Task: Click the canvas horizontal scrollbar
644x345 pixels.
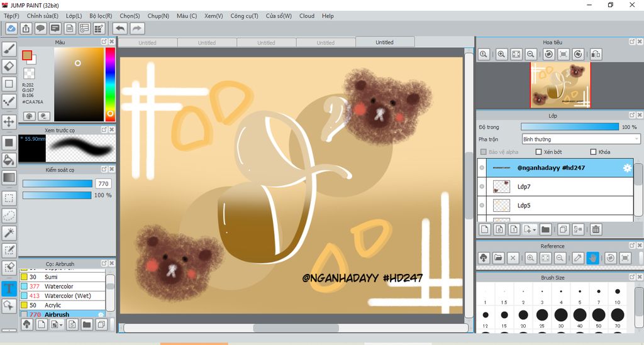Action: [x=296, y=328]
